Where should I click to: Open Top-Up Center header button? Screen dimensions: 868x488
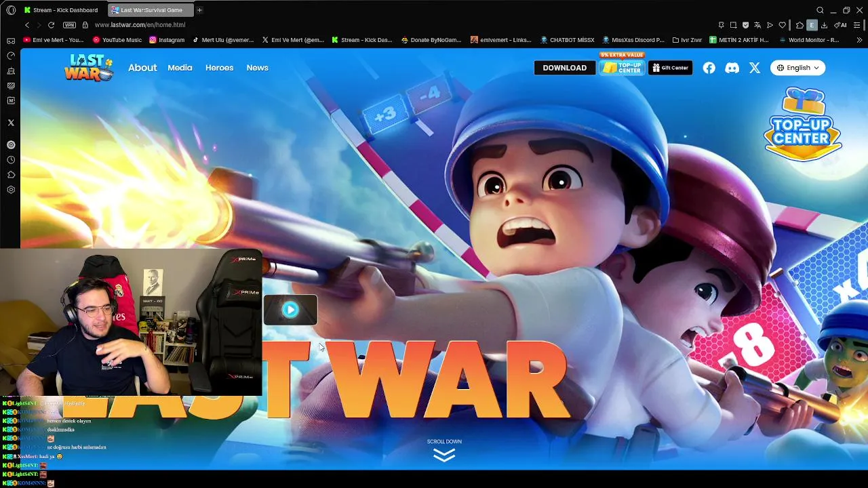click(622, 67)
